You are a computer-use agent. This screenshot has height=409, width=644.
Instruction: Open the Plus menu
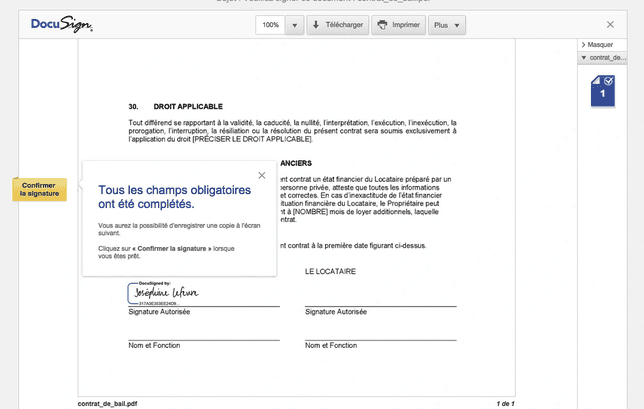coord(447,25)
